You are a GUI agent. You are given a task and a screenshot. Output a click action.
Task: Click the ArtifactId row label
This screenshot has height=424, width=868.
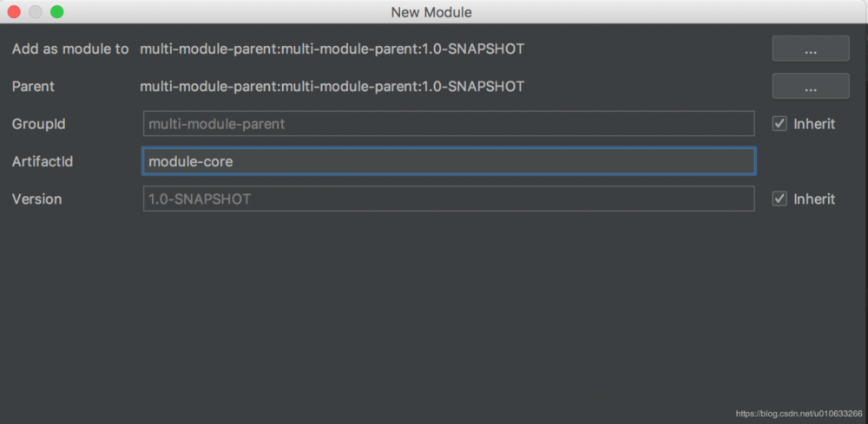pos(42,161)
